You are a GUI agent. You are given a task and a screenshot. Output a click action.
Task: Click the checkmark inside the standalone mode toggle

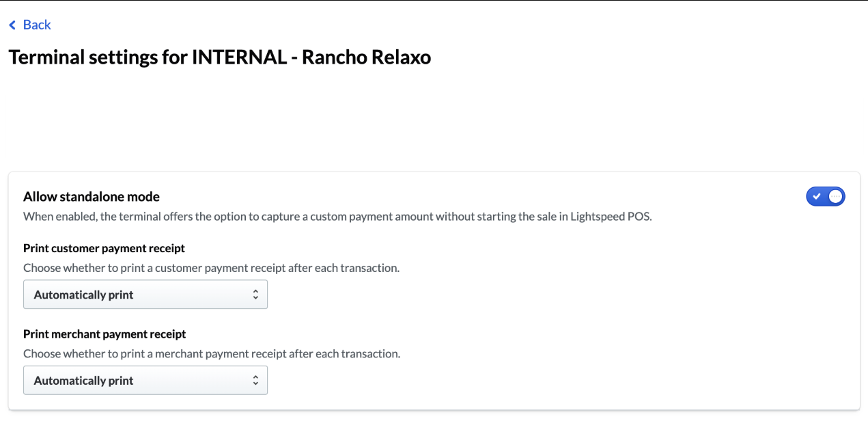coord(817,196)
